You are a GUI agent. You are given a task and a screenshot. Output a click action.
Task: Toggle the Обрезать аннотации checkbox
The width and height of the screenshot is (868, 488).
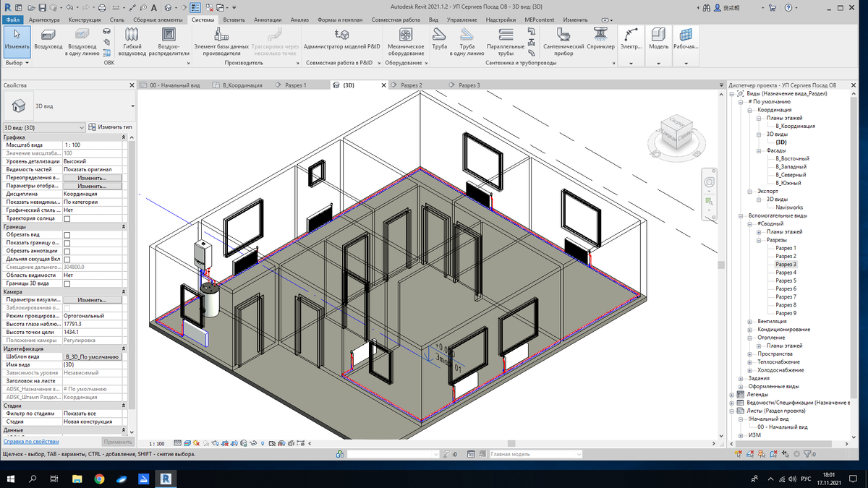click(67, 251)
